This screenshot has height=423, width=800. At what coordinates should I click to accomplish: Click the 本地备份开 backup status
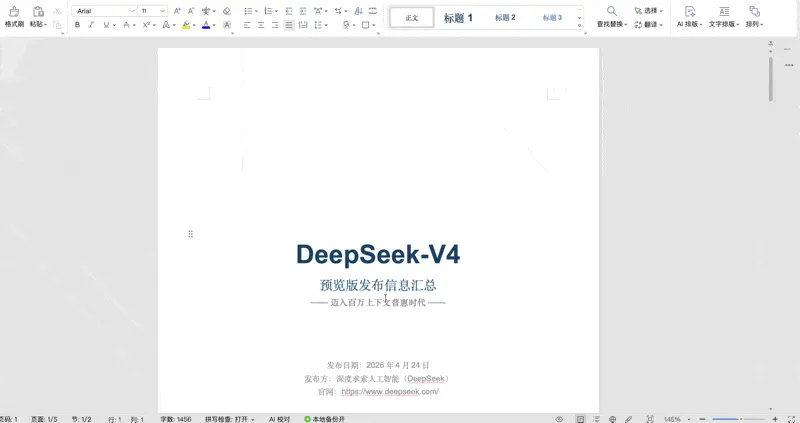[324, 419]
